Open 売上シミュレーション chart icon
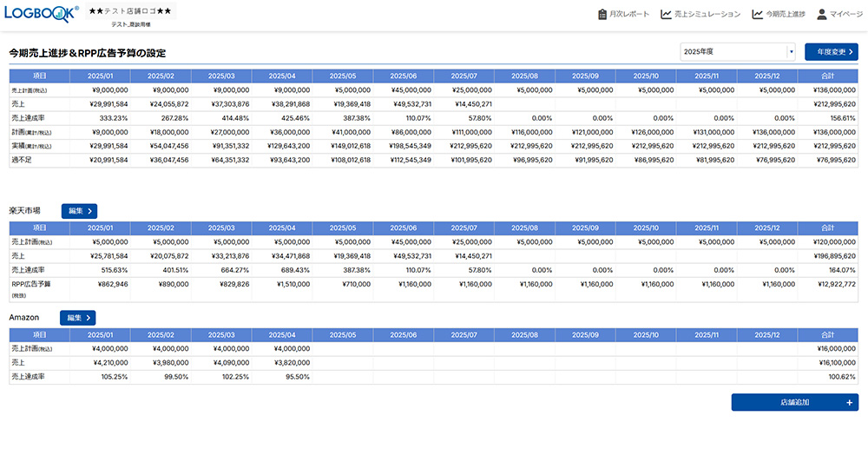Image resolution: width=868 pixels, height=475 pixels. tap(666, 14)
